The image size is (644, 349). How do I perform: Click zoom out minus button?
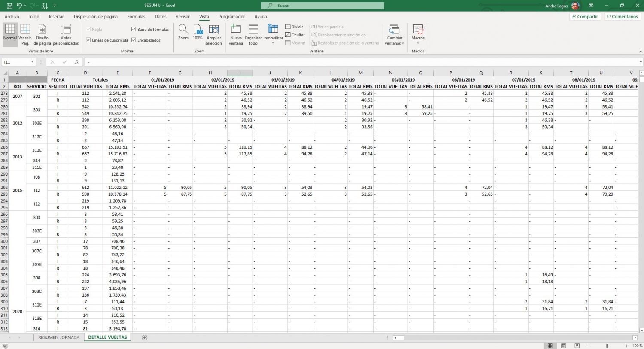click(587, 346)
